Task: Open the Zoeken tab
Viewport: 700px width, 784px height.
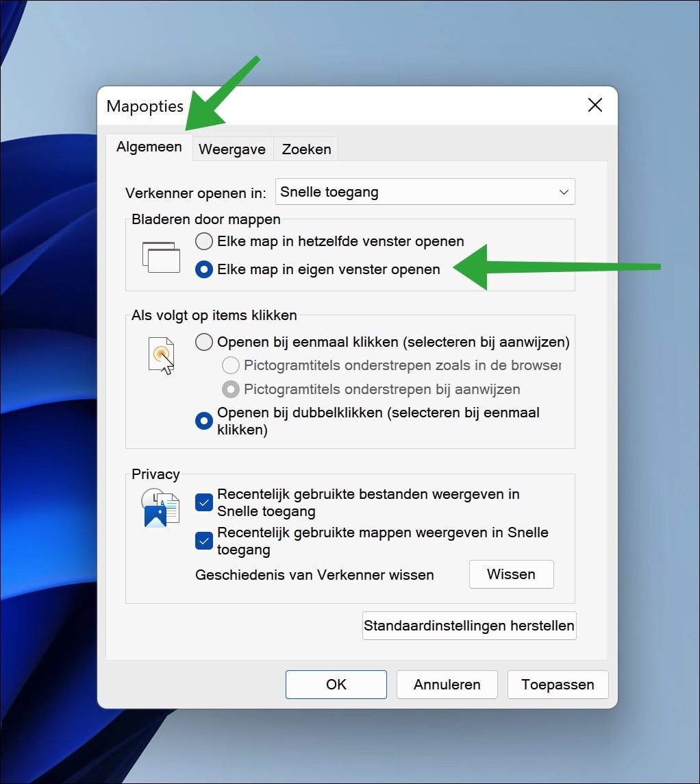Action: tap(306, 149)
